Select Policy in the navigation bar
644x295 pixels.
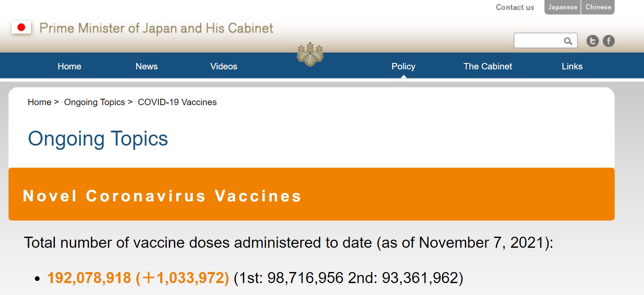pyautogui.click(x=403, y=66)
